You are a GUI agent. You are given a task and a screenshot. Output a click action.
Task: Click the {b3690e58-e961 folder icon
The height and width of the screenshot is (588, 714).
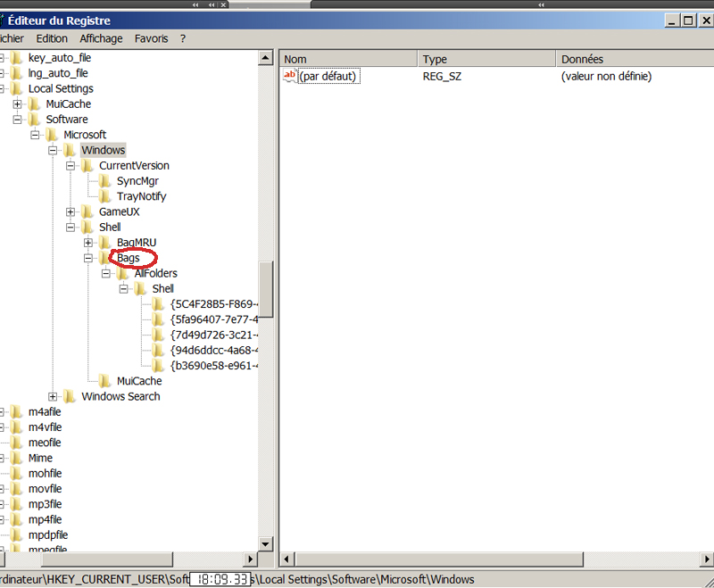tap(158, 366)
